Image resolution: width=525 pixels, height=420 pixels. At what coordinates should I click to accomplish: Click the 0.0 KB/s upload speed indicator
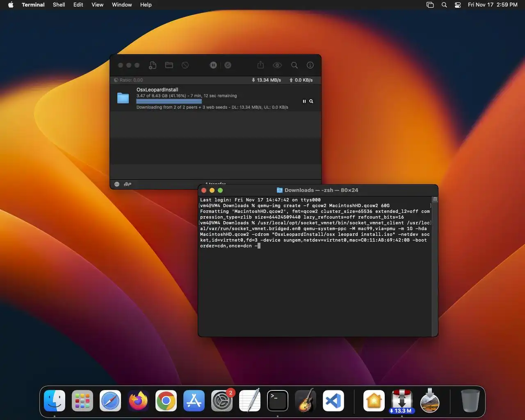click(301, 80)
